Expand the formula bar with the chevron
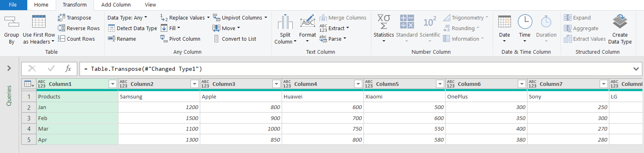The height and width of the screenshot is (153, 644). (x=636, y=69)
